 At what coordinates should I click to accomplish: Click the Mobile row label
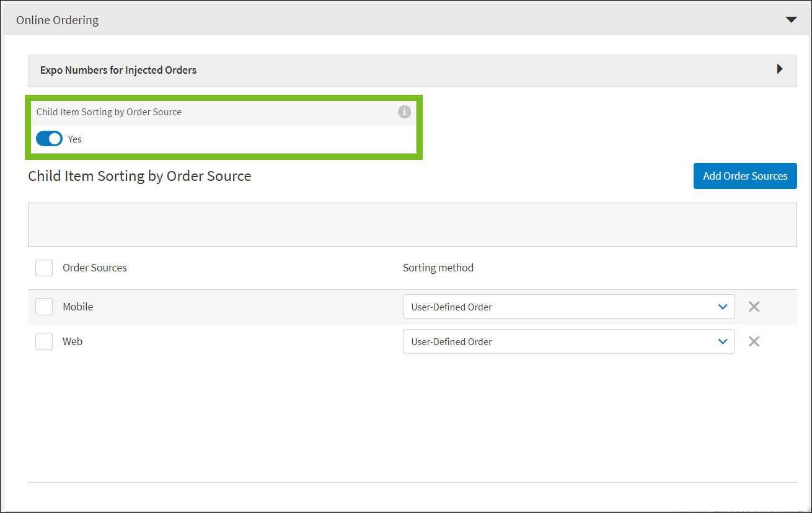[78, 307]
